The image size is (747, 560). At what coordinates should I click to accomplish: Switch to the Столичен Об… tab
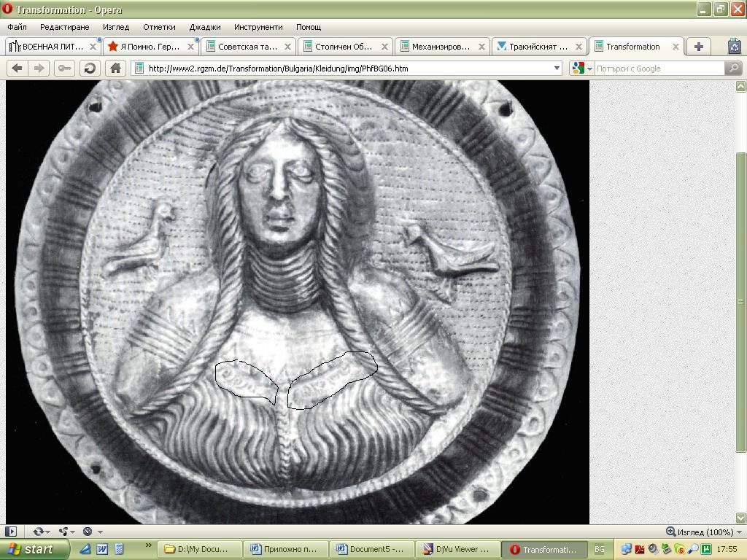tap(344, 47)
